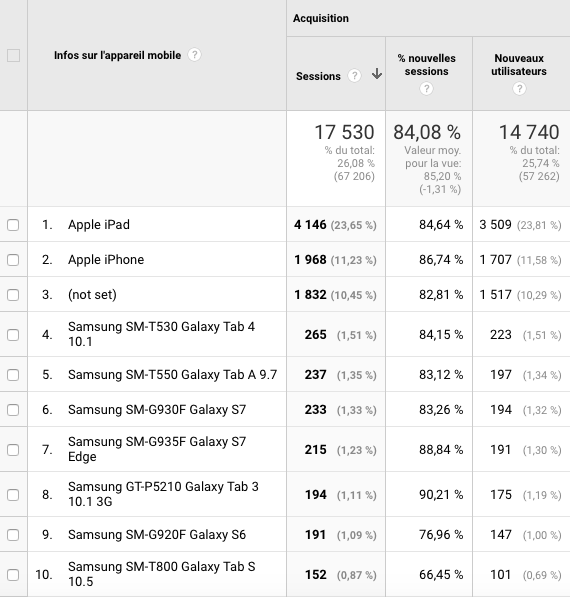The height and width of the screenshot is (597, 570).
Task: Open Samsung SM-T550 Galaxy Tab A 9.7 link
Action: coord(172,375)
